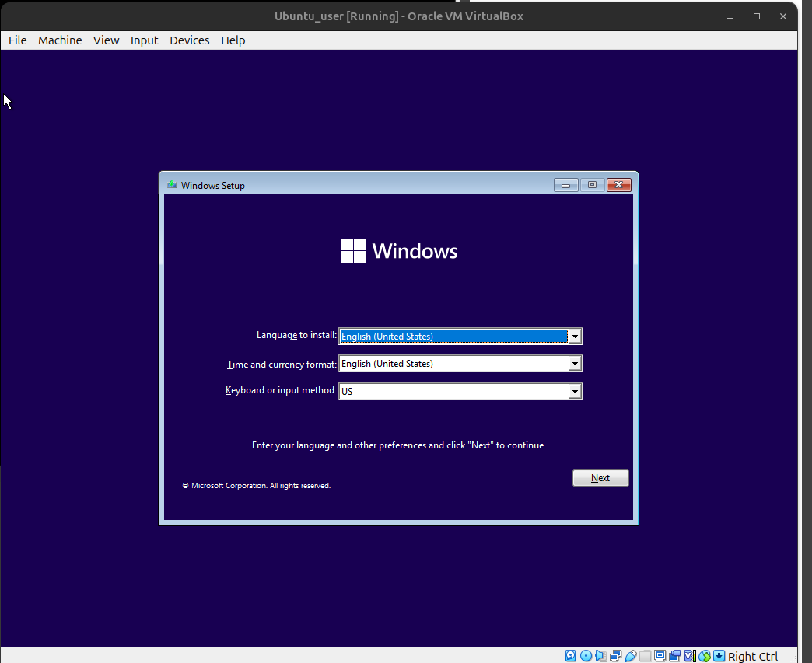
Task: Click the mouse integration status icon
Action: click(x=705, y=656)
